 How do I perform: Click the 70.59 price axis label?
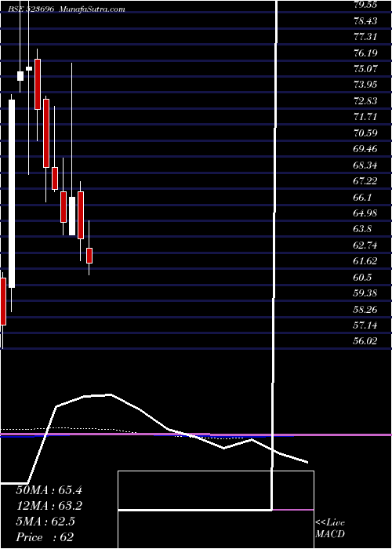pos(366,133)
